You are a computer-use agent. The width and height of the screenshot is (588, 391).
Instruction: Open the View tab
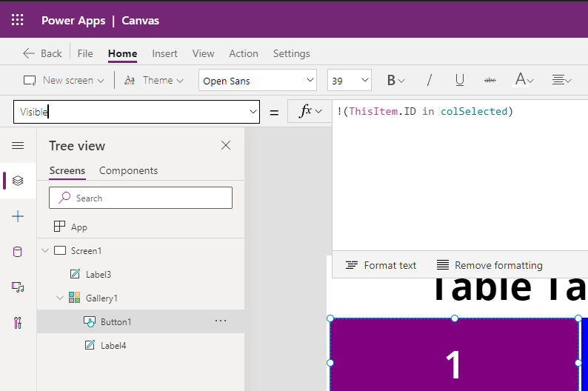pos(203,53)
